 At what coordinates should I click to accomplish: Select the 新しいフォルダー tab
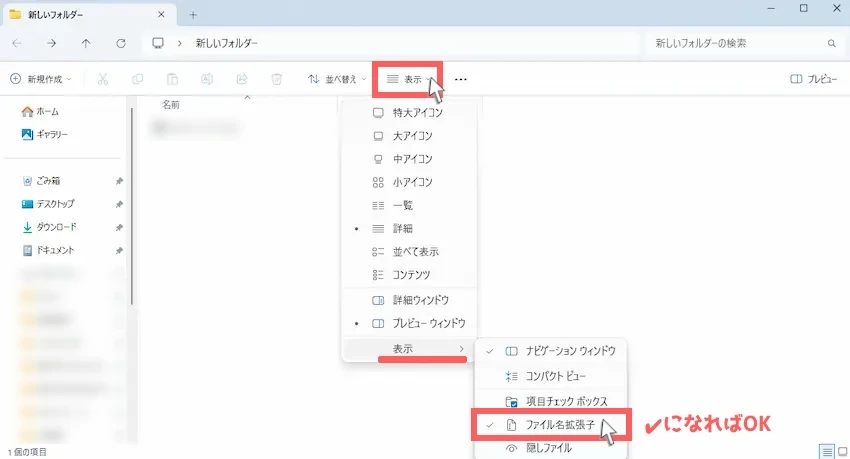89,15
